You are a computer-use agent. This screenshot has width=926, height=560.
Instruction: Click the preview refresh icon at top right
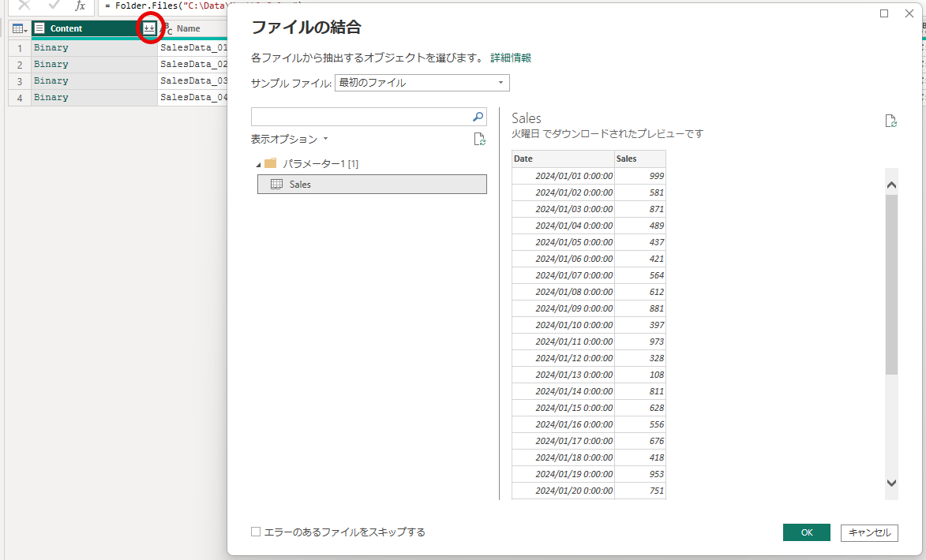[890, 121]
